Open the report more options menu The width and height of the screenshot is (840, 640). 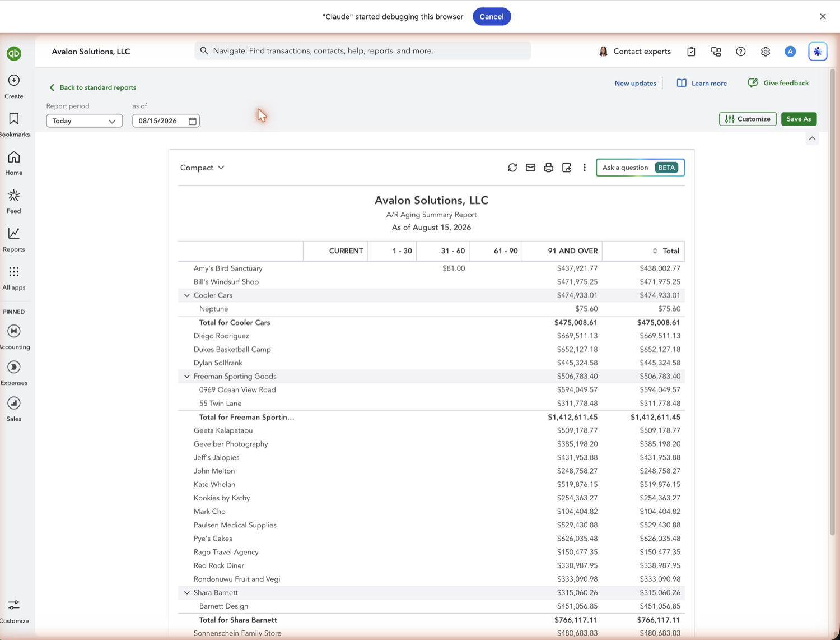[584, 168]
